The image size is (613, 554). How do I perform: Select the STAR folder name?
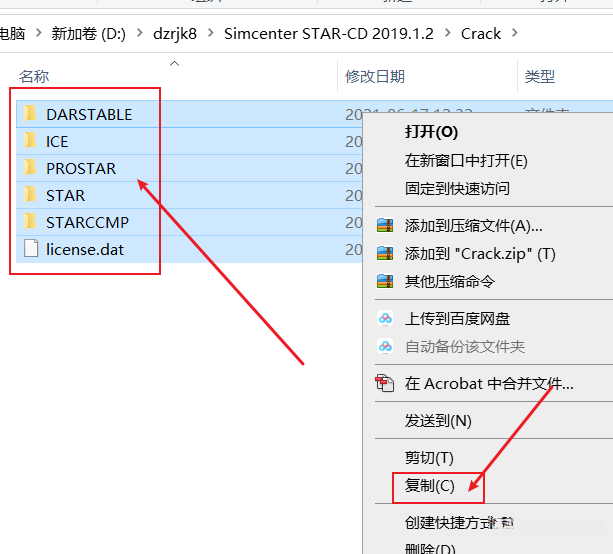(x=65, y=195)
